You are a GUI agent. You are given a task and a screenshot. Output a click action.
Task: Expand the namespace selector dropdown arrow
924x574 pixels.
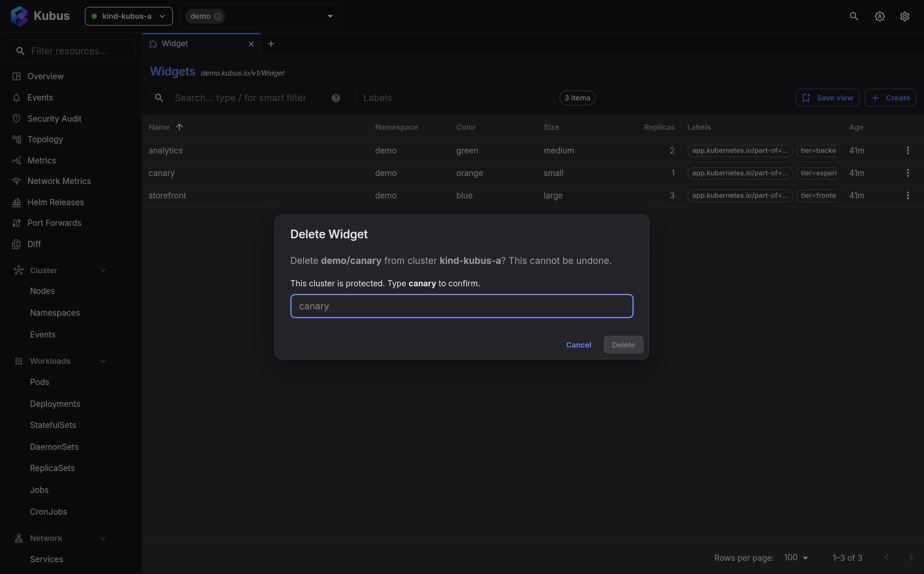click(x=330, y=16)
